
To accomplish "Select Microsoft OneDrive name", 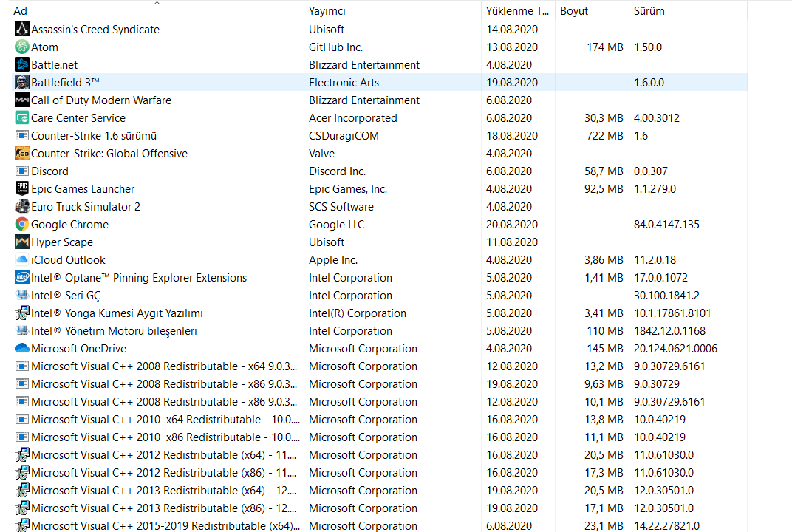I will click(79, 349).
